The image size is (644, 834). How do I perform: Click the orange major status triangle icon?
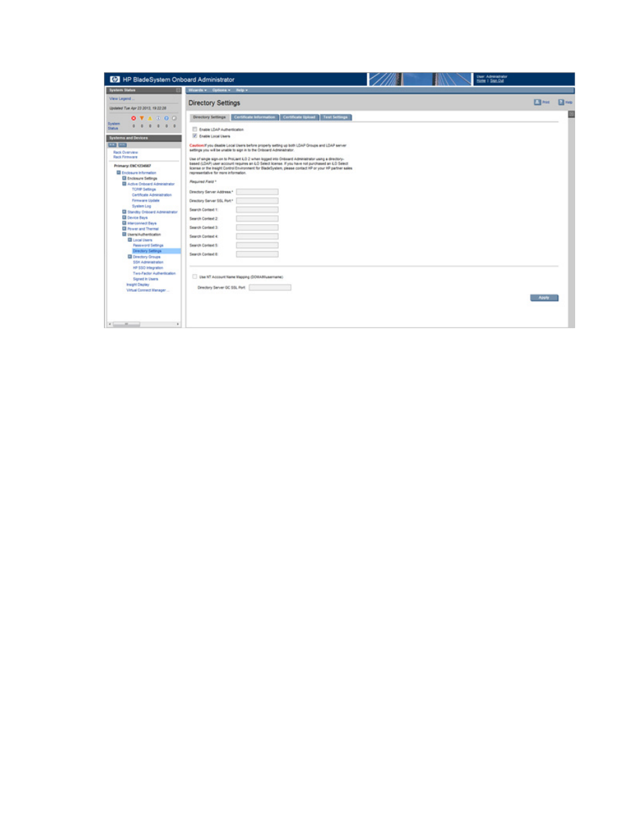pyautogui.click(x=142, y=118)
